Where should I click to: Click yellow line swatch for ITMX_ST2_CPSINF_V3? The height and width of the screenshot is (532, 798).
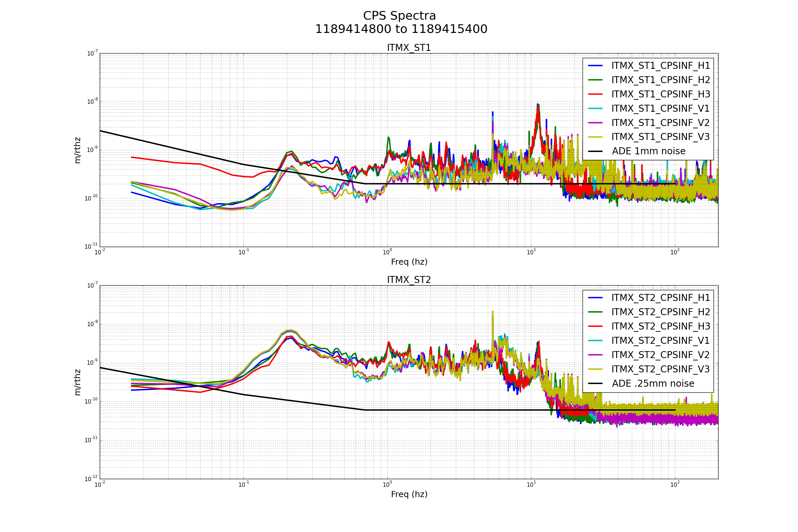[x=596, y=369]
